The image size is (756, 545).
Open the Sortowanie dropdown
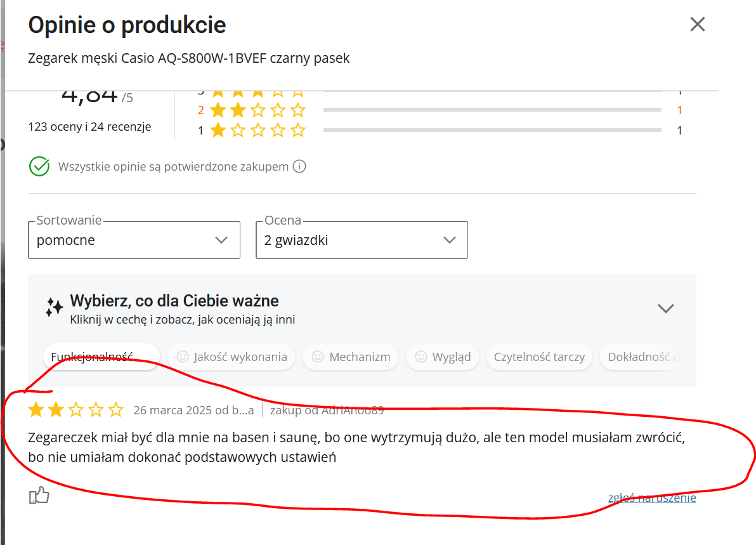[x=134, y=240]
